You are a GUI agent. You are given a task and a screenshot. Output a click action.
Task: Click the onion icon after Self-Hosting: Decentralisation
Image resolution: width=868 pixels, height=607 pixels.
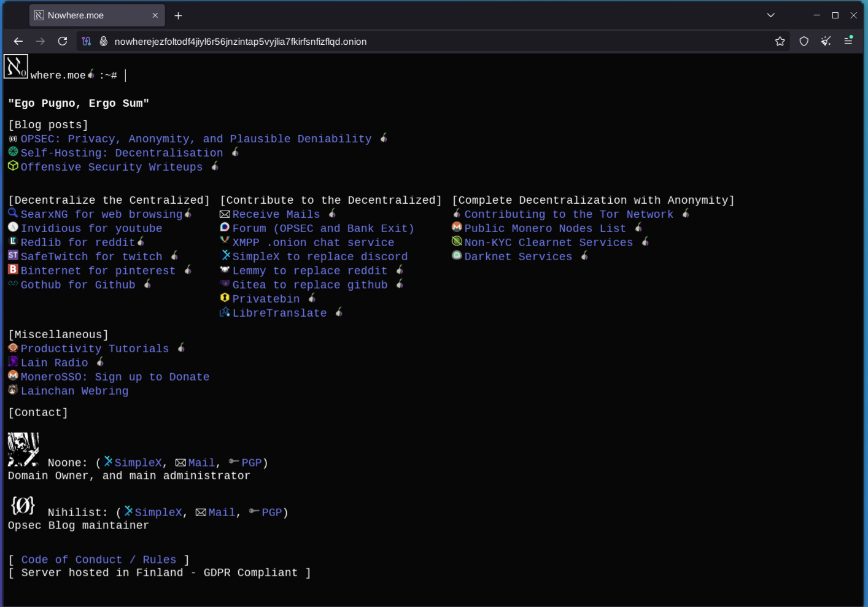pyautogui.click(x=235, y=152)
